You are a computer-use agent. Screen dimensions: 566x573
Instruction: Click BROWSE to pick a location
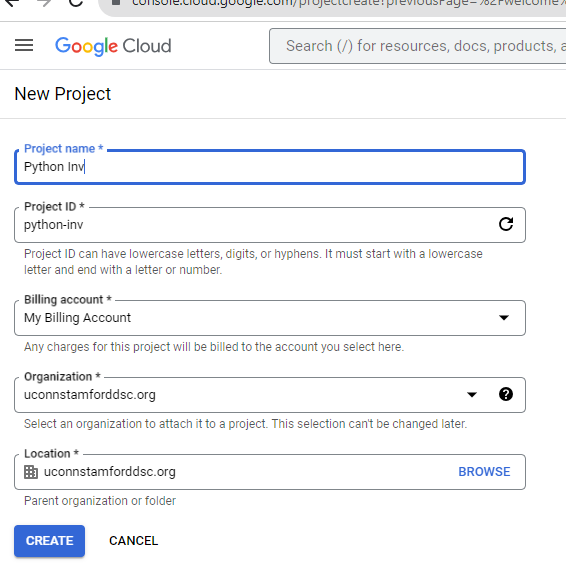(x=484, y=472)
